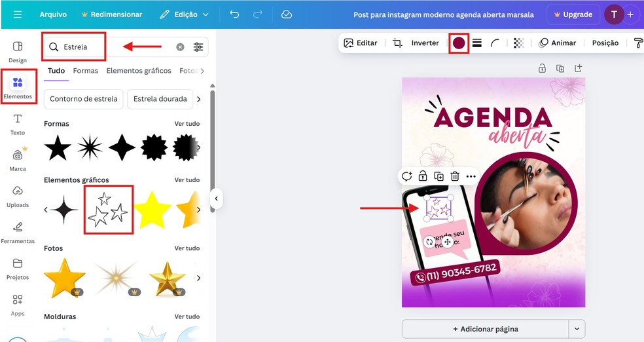644x342 pixels.
Task: Add the four-point black star shape
Action: [x=122, y=147]
